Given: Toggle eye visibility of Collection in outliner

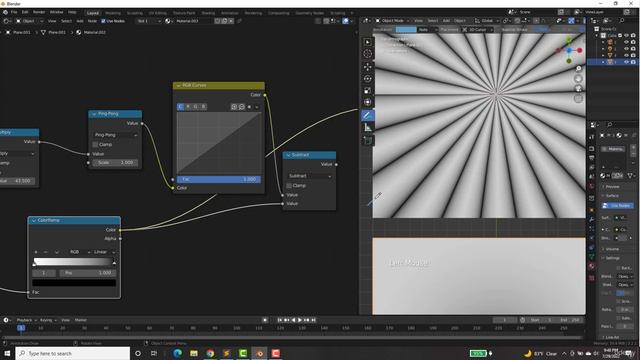Looking at the screenshot, I should tap(627, 36).
